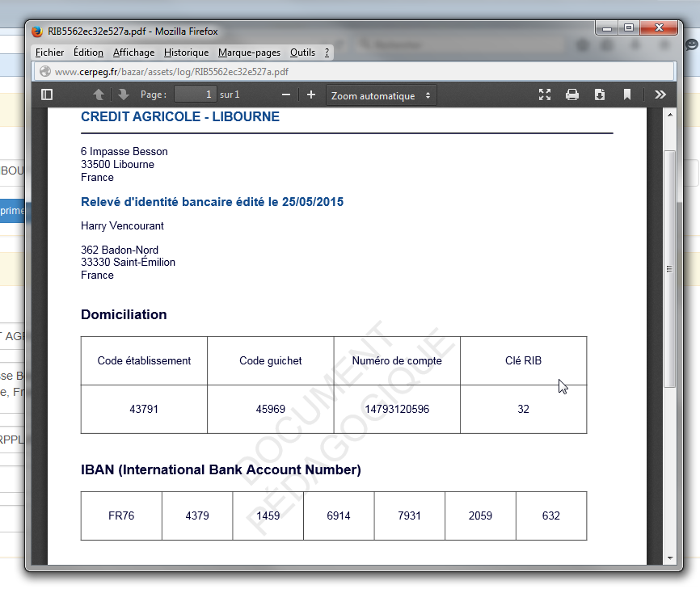Click the CREDIT AGRICOLE - LIBOURNE heading
The height and width of the screenshot is (606, 700).
point(180,117)
